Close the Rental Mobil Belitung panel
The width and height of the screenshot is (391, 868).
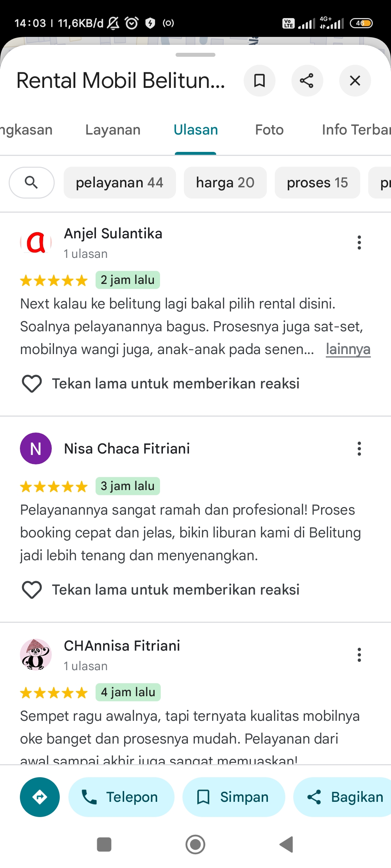point(355,81)
